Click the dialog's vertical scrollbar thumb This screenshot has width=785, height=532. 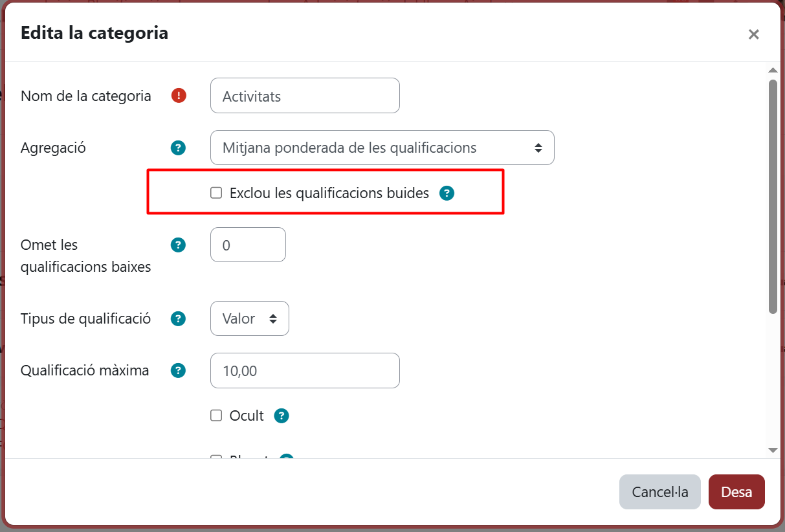[772, 194]
